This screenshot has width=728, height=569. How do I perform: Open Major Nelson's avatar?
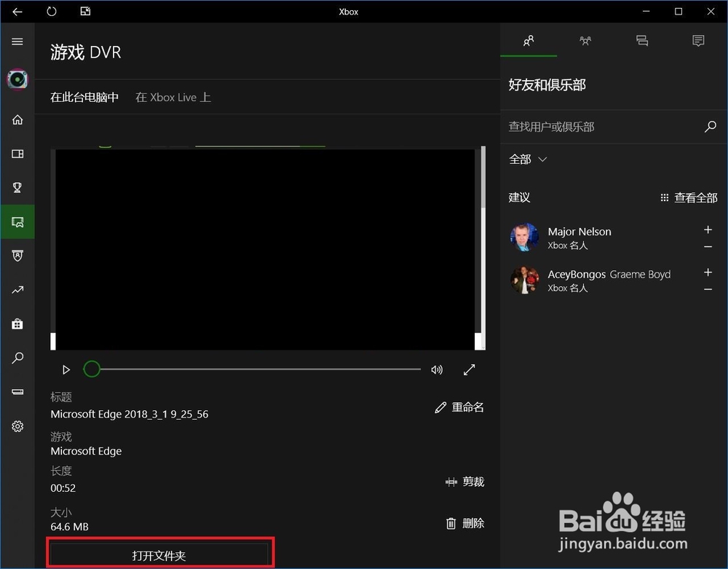(x=525, y=237)
